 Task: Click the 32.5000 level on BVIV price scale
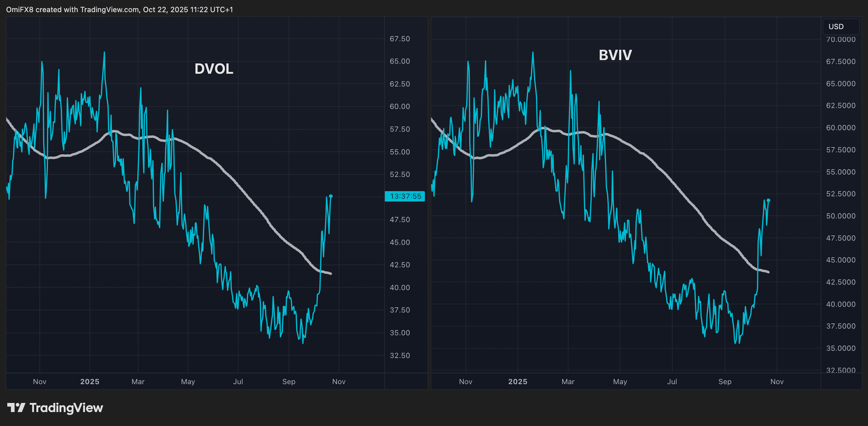point(841,370)
